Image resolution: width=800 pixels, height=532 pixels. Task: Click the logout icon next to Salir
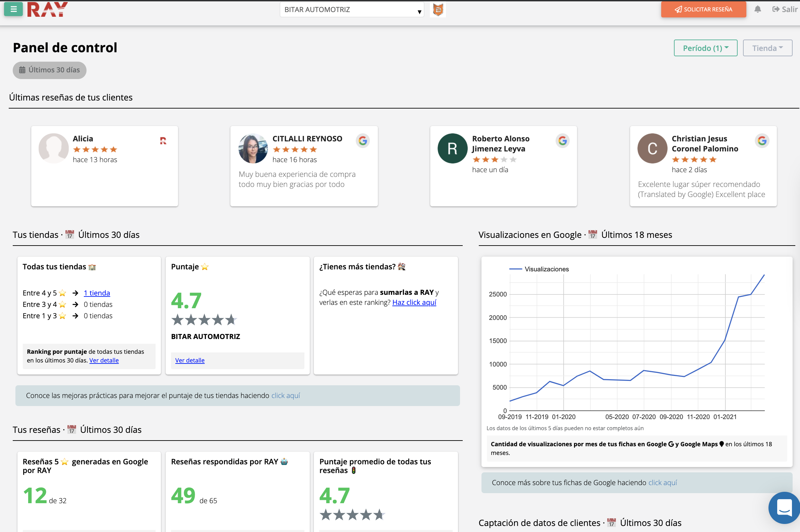click(776, 9)
